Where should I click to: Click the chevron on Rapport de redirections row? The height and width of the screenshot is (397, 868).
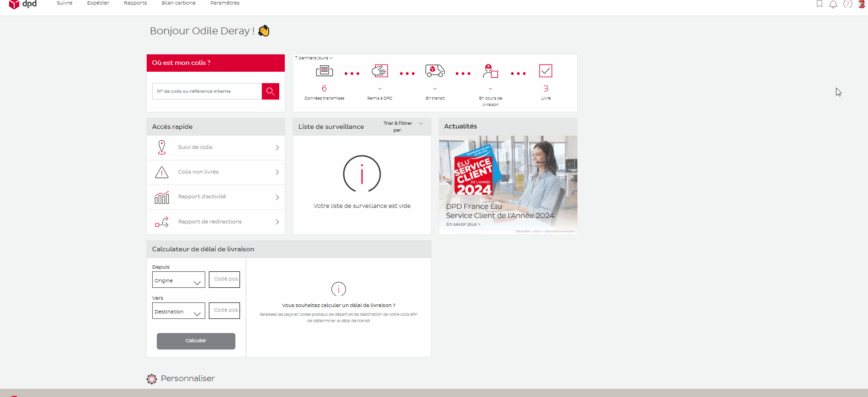pos(277,222)
